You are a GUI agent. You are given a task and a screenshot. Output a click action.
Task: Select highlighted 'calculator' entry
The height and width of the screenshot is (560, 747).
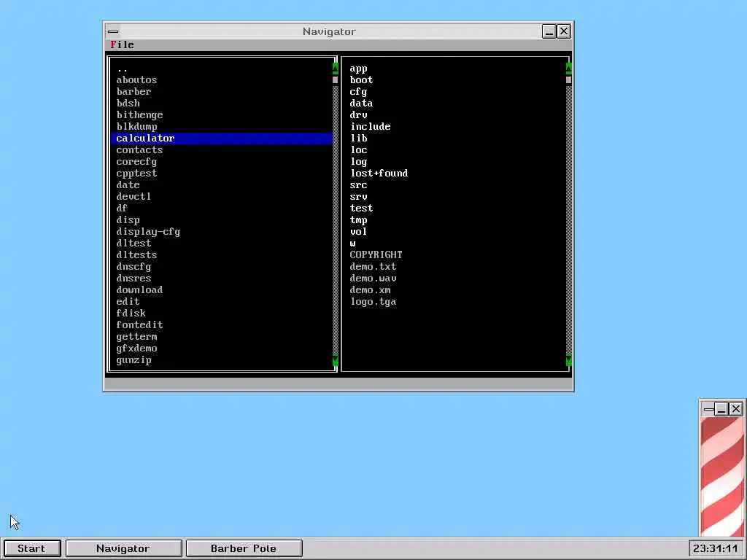click(x=222, y=138)
